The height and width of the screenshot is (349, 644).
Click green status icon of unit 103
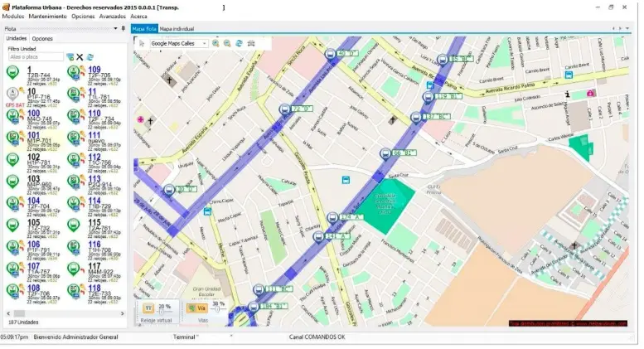coord(12,182)
